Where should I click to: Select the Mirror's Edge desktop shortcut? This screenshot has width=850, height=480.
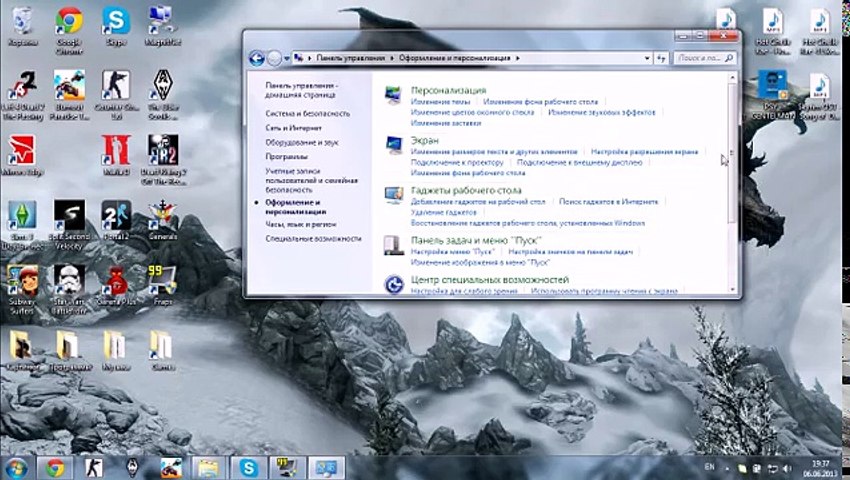(x=22, y=156)
